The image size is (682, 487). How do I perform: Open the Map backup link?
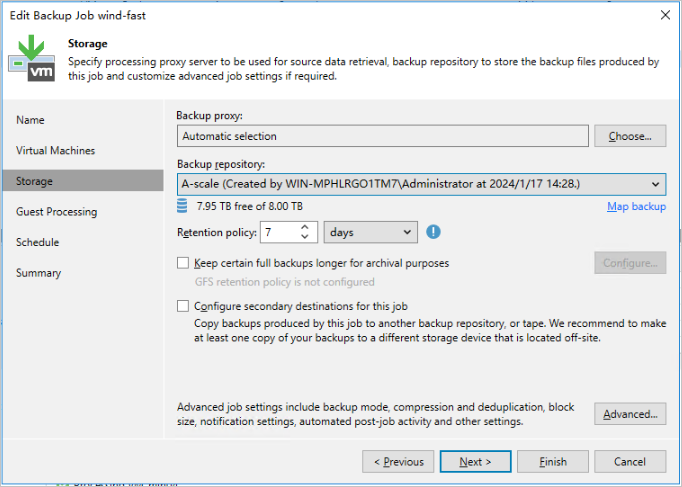pos(636,207)
